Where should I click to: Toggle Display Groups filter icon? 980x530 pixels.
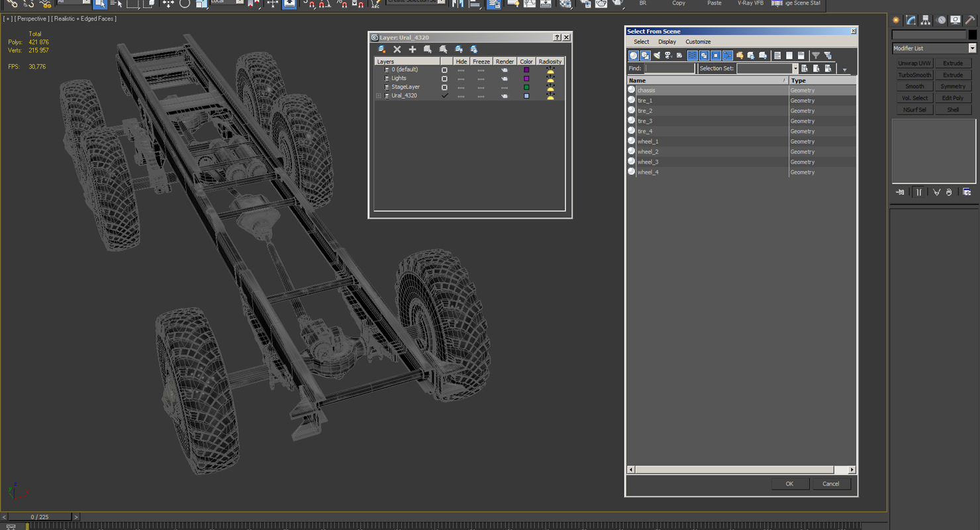point(704,56)
